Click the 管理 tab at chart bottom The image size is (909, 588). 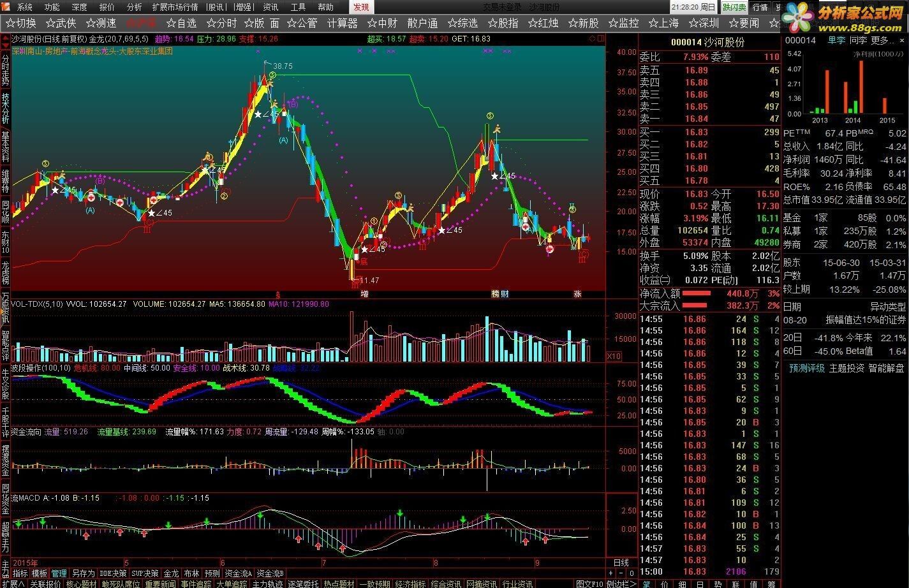click(59, 573)
